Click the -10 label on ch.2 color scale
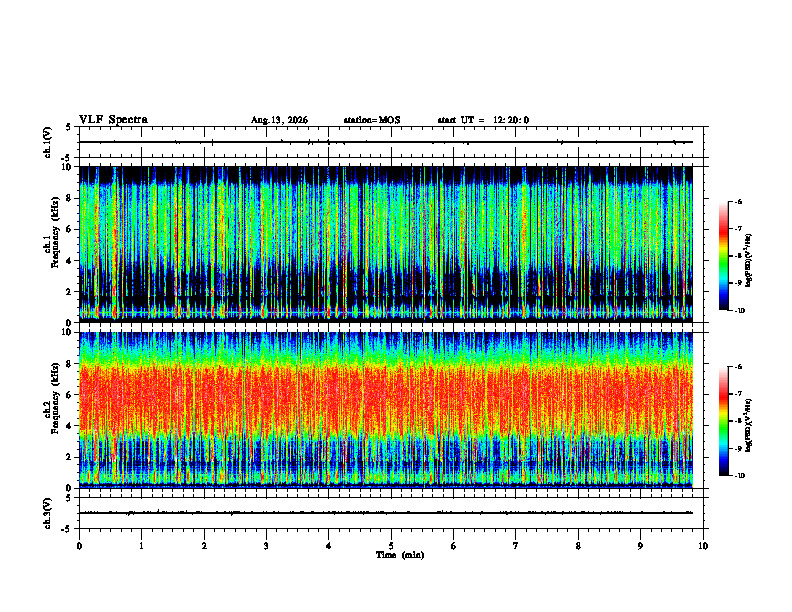792x612 pixels. tap(739, 476)
